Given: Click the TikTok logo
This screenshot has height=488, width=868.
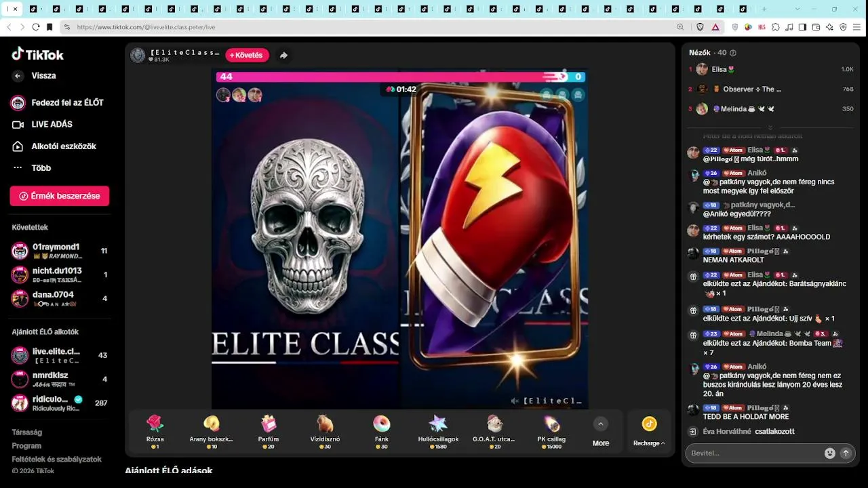Looking at the screenshot, I should click(38, 54).
